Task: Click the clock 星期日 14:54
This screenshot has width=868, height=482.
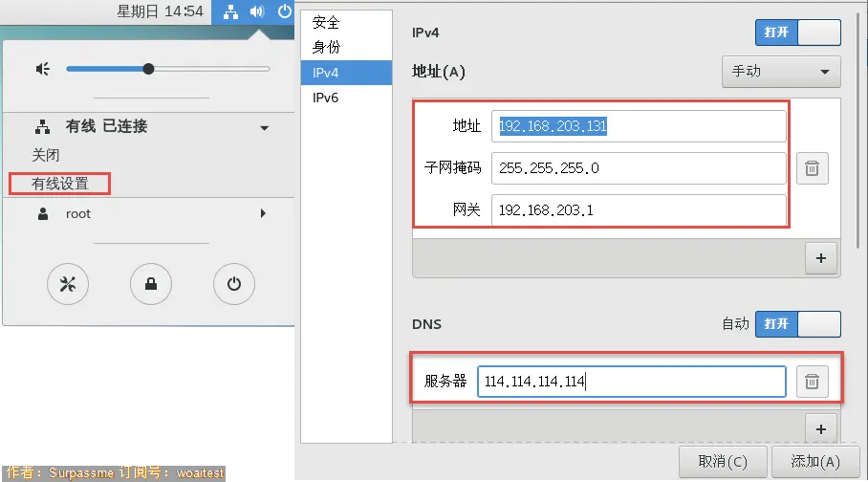Action: (x=160, y=11)
